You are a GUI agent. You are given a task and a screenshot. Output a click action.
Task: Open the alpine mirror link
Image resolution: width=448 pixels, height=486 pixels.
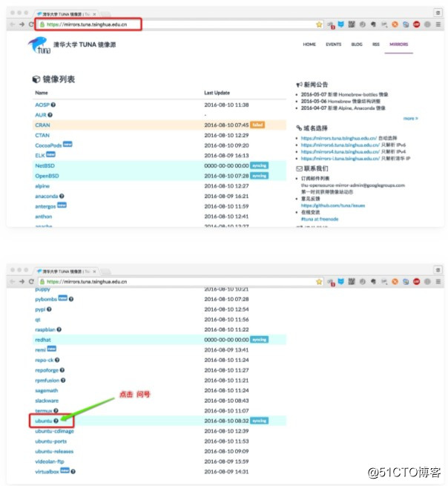click(42, 186)
